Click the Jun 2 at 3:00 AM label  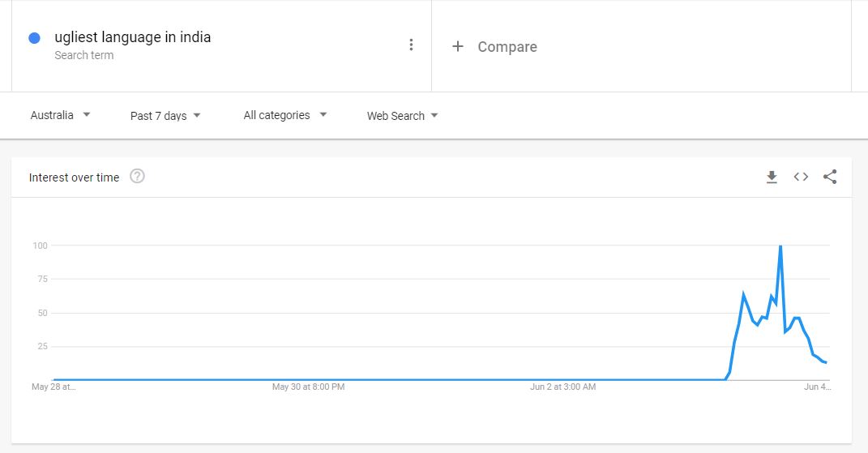(563, 387)
